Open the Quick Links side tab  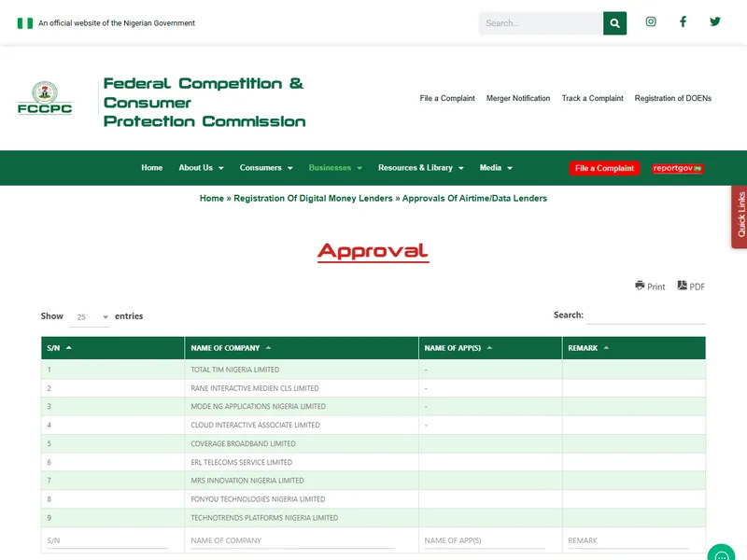[x=740, y=217]
